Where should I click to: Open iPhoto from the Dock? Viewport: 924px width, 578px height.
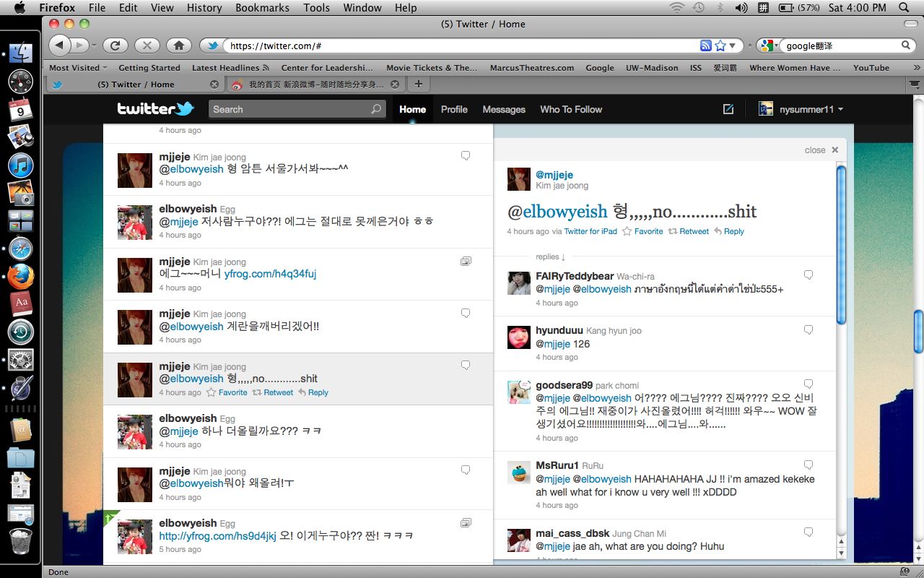point(21,193)
